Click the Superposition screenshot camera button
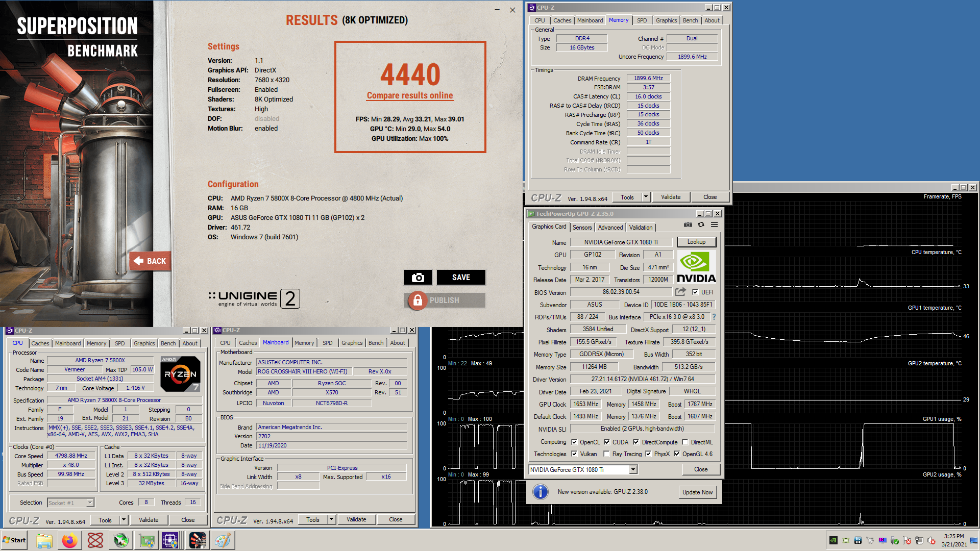 418,277
